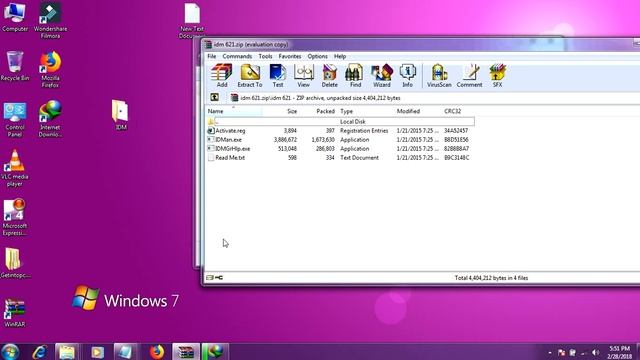This screenshot has height=360, width=640.
Task: Select the Activate.reg file row
Action: point(340,131)
